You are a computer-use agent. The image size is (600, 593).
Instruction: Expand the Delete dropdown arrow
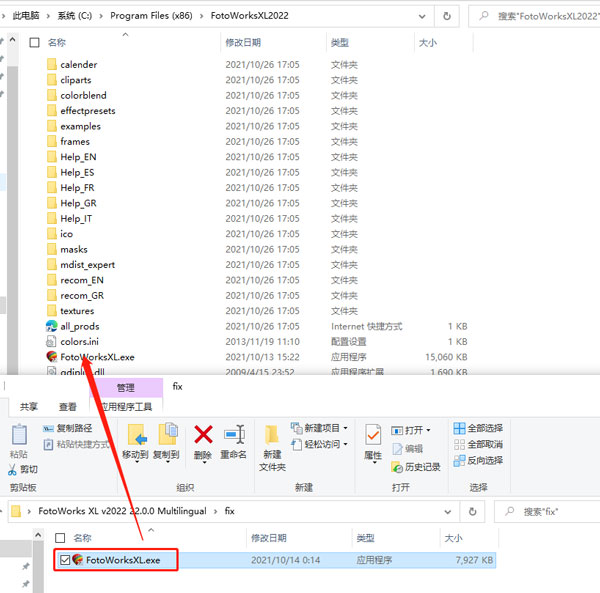[204, 463]
